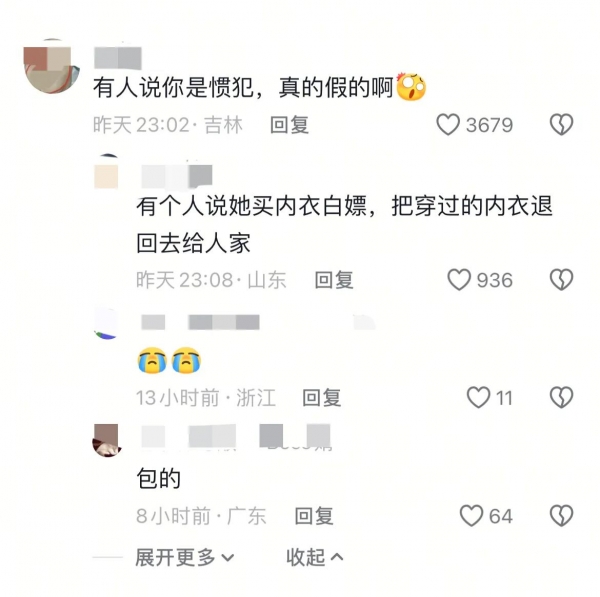Like the 包的 reply from 广东
The height and width of the screenshot is (597, 600).
pos(471,515)
